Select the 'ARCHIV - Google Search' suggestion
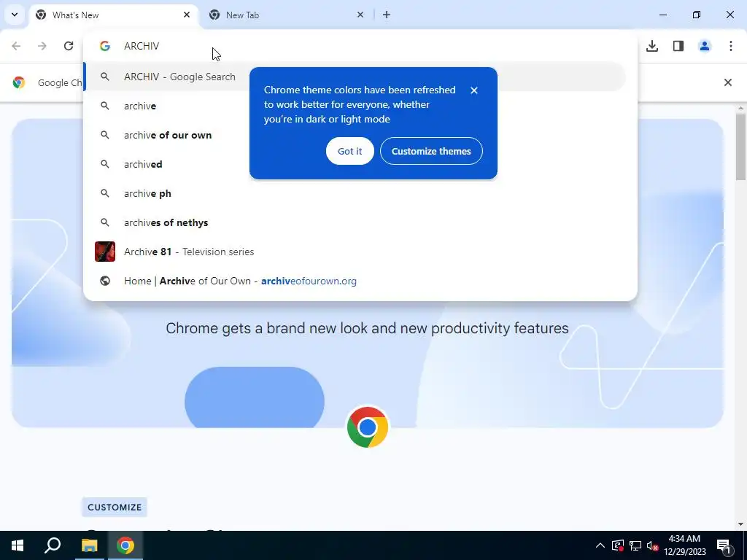747x560 pixels. pos(355,77)
